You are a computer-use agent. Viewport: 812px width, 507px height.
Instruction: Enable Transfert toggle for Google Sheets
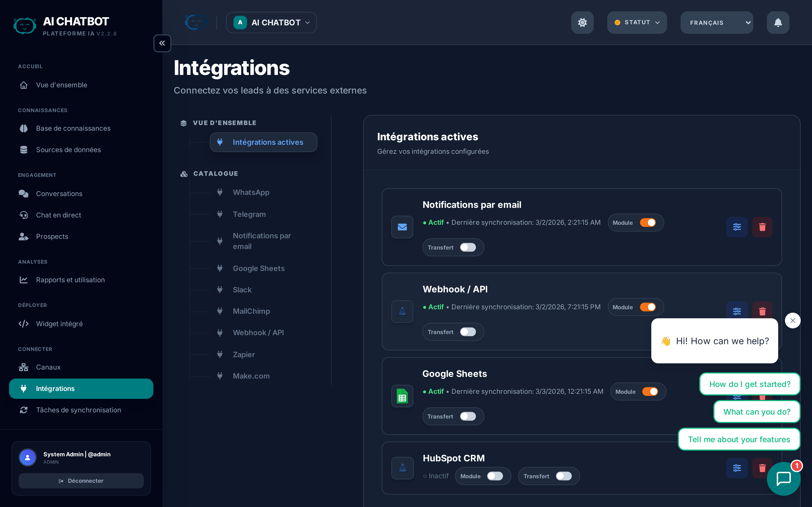pyautogui.click(x=468, y=417)
